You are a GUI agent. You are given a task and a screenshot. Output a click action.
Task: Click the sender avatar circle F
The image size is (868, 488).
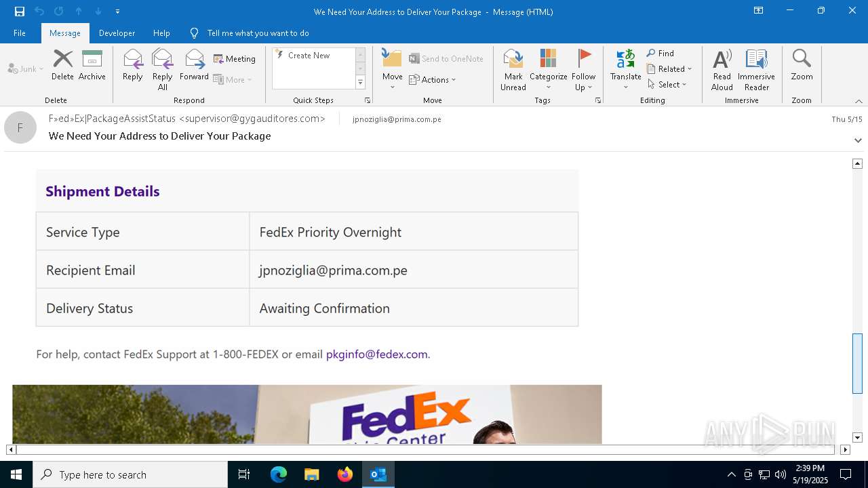pos(20,127)
